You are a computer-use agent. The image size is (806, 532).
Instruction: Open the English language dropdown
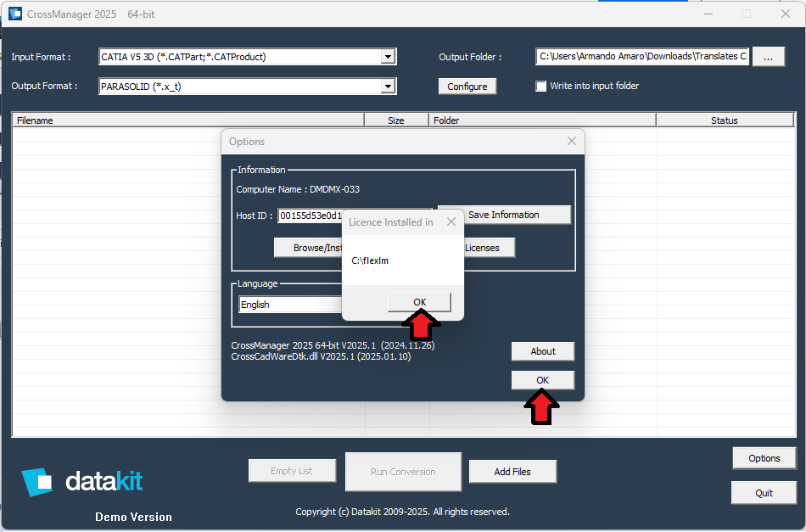(x=290, y=305)
